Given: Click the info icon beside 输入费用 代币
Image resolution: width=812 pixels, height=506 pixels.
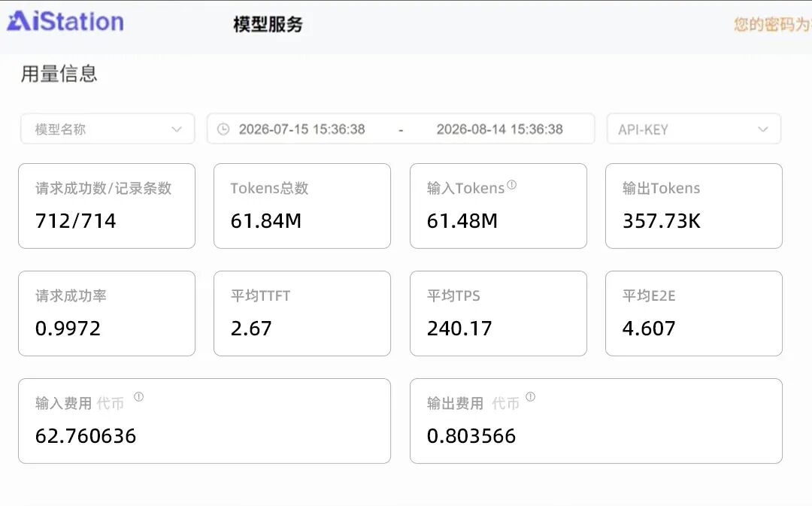Looking at the screenshot, I should (x=139, y=397).
